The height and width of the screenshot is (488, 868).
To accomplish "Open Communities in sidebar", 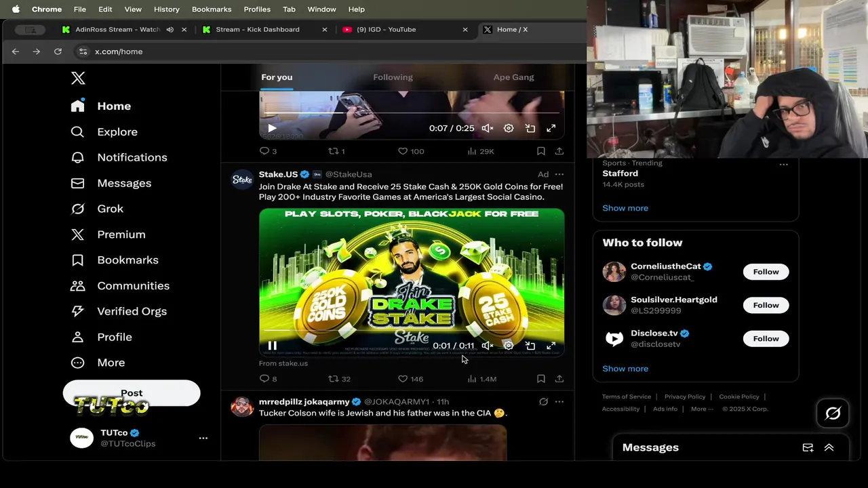I will pos(120,285).
